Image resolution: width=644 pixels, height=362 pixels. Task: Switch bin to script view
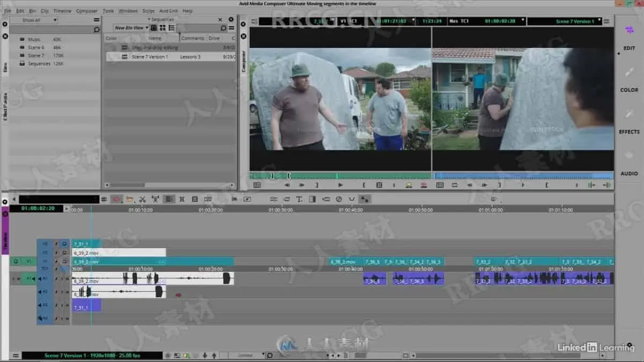[x=172, y=28]
